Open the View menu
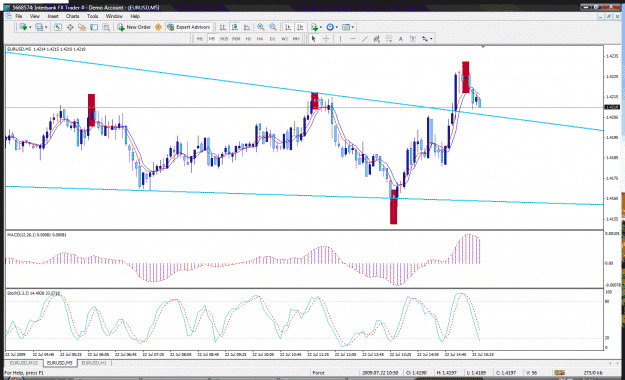Image resolution: width=625 pixels, height=380 pixels. (35, 16)
